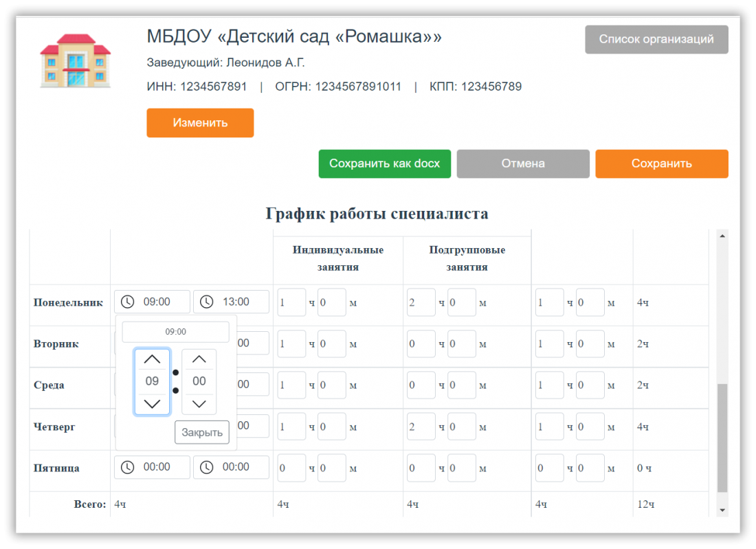The width and height of the screenshot is (756, 549).
Task: Edit Monday individual lessons hours field
Action: pyautogui.click(x=291, y=302)
